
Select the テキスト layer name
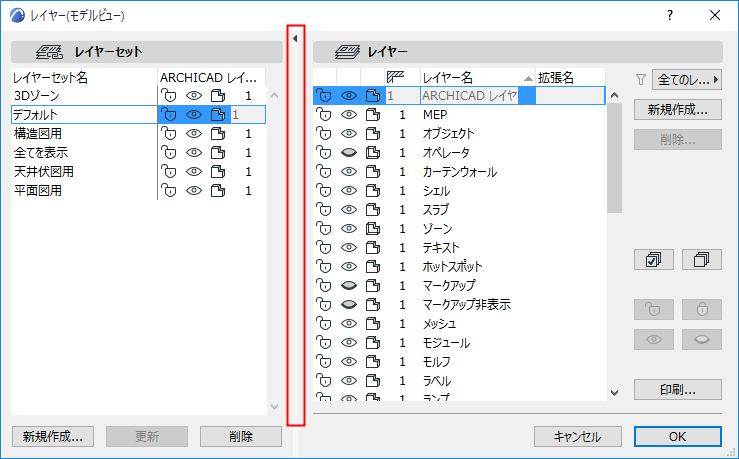pyautogui.click(x=441, y=247)
